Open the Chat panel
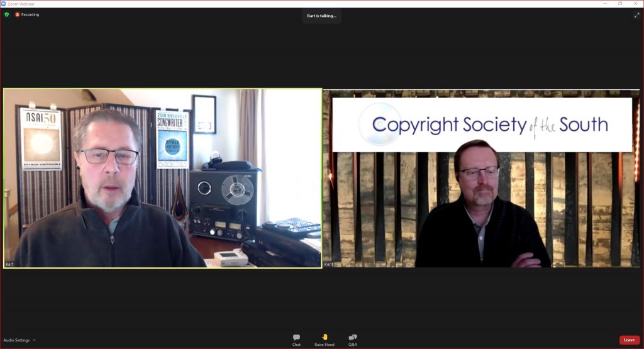644x349 pixels. [296, 340]
